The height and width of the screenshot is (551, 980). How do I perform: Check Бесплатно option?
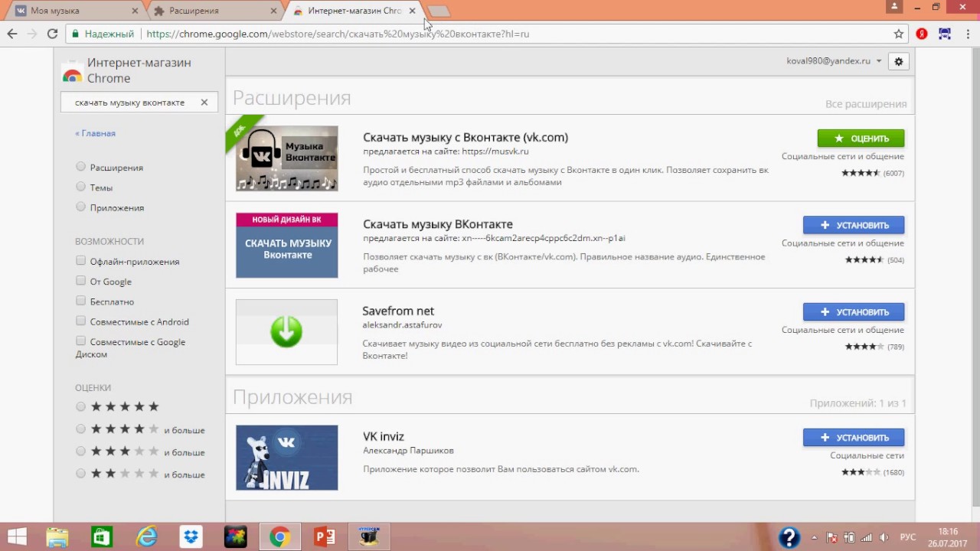click(80, 302)
